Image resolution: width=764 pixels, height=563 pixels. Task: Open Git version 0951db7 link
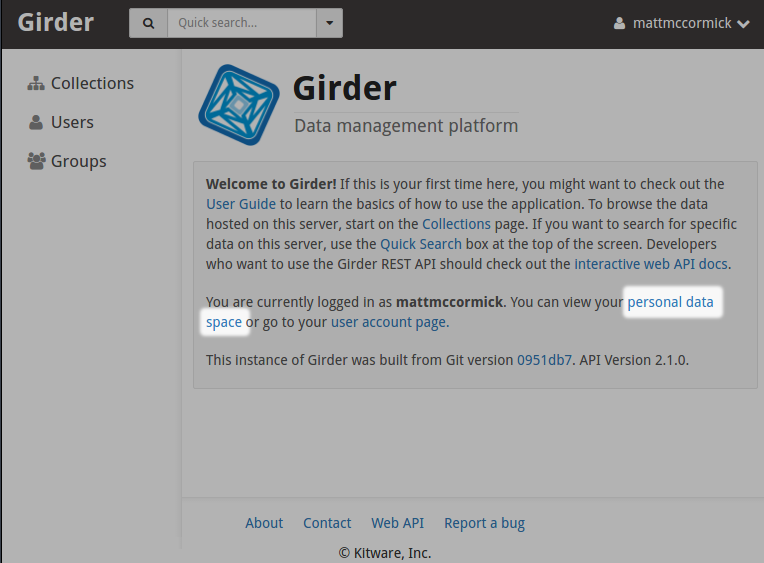(544, 360)
